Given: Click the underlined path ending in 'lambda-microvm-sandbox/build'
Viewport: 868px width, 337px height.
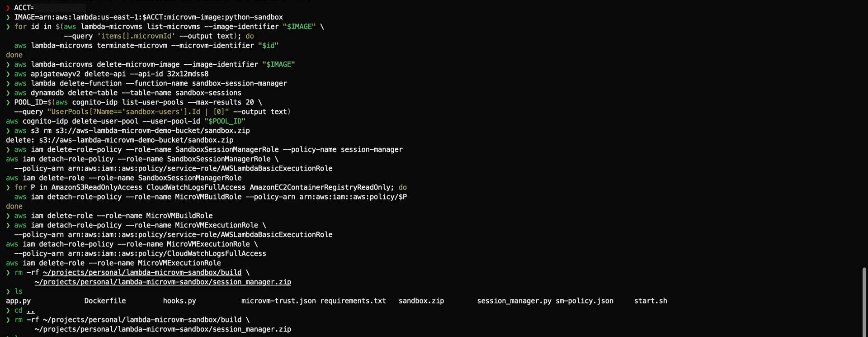Looking at the screenshot, I should click(142, 273).
